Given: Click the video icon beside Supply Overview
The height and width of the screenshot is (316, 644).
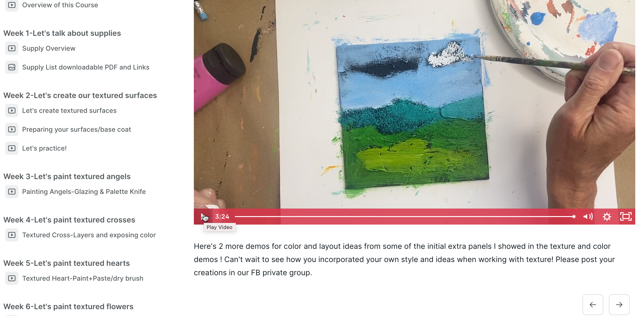Looking at the screenshot, I should point(12,48).
